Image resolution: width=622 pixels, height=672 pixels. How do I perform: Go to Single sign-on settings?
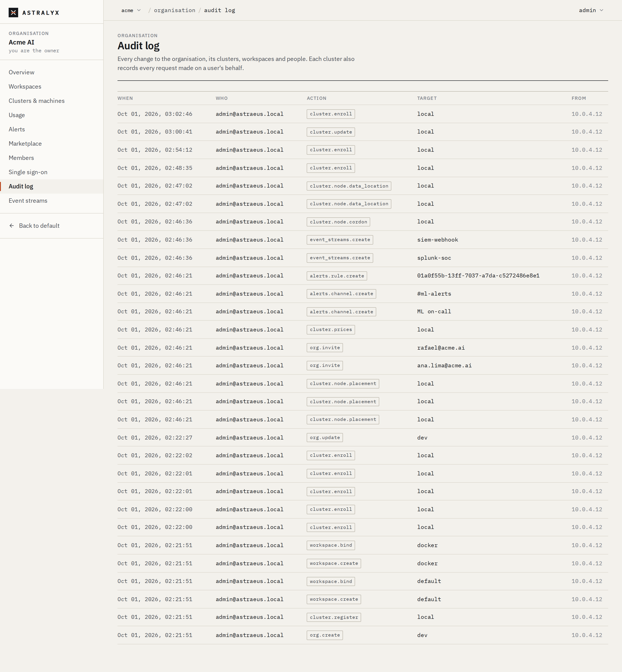tap(28, 172)
